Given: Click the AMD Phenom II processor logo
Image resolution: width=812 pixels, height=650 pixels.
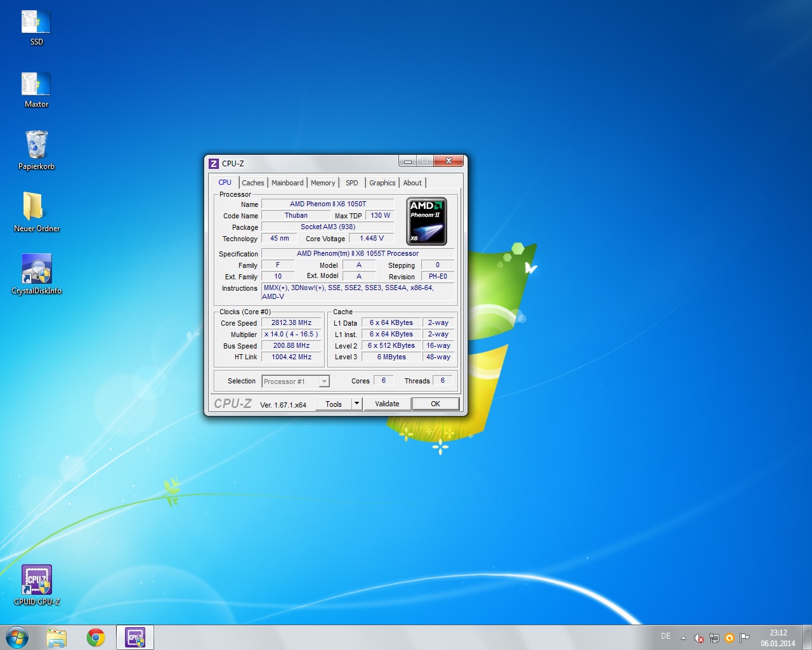Looking at the screenshot, I should click(426, 221).
